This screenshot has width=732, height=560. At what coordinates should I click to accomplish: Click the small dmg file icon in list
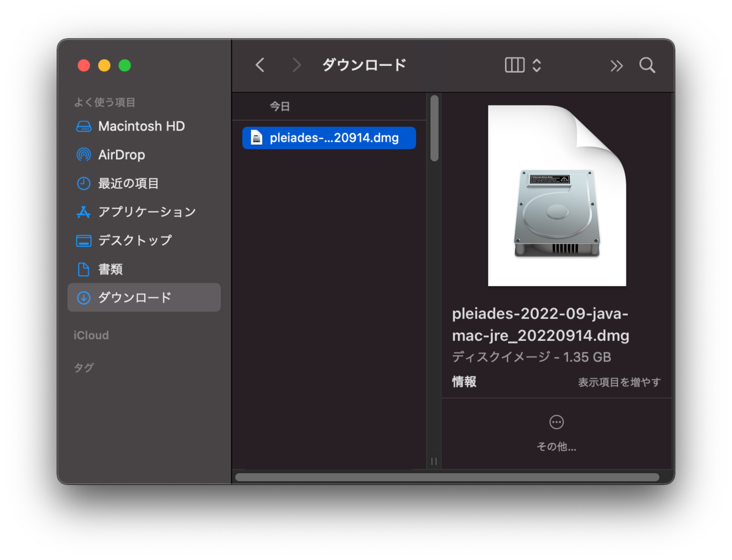click(x=257, y=138)
